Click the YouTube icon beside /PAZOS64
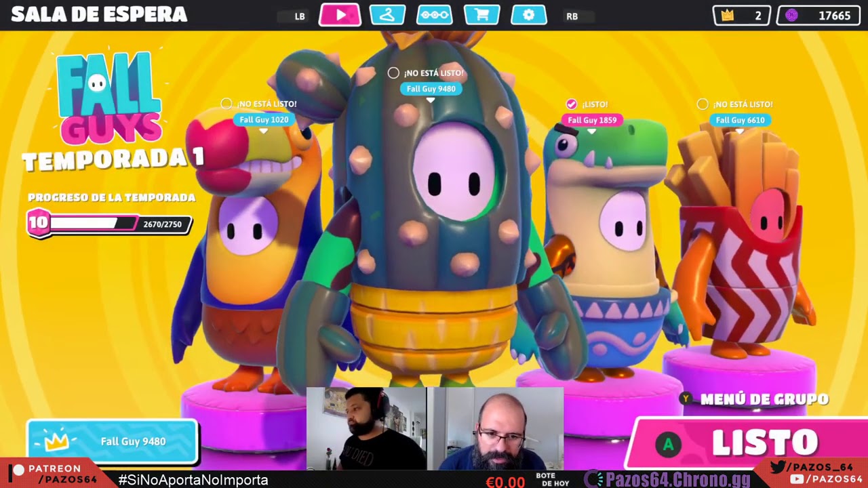This screenshot has width=868, height=488. [x=797, y=479]
